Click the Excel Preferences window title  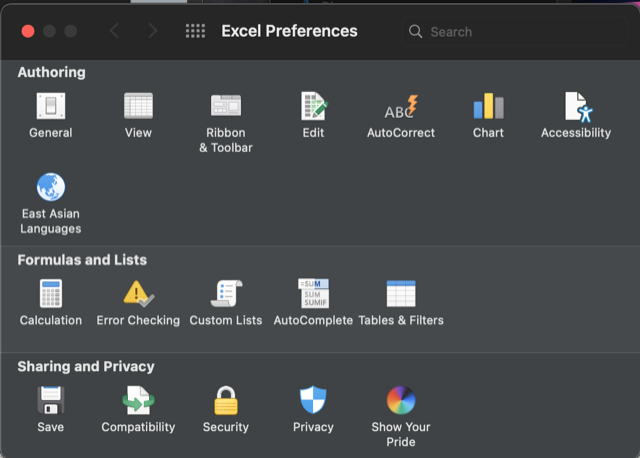(x=289, y=31)
